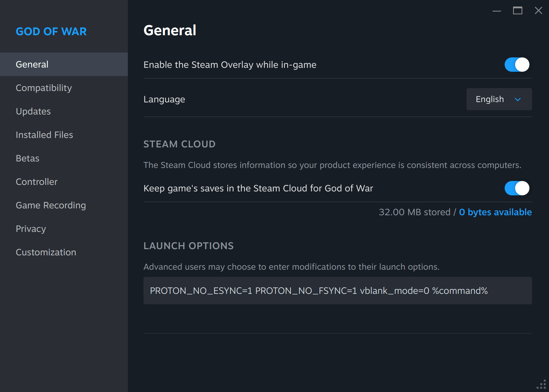
Task: Close the game properties window
Action: point(539,11)
